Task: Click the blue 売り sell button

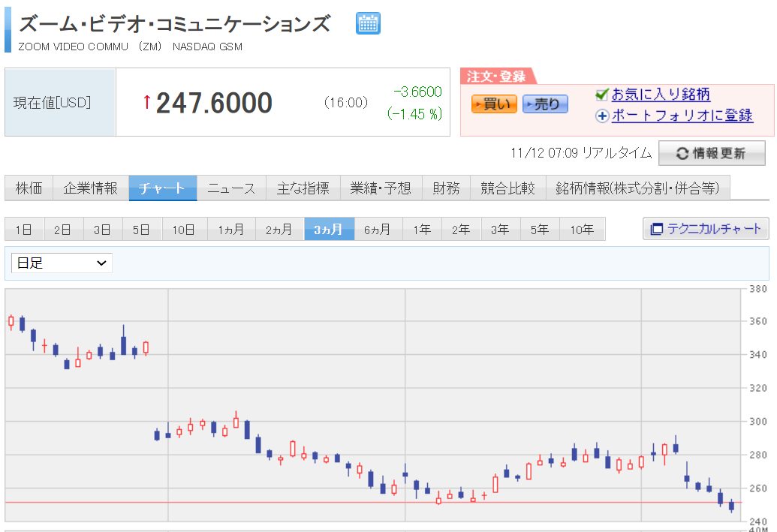Action: [545, 104]
